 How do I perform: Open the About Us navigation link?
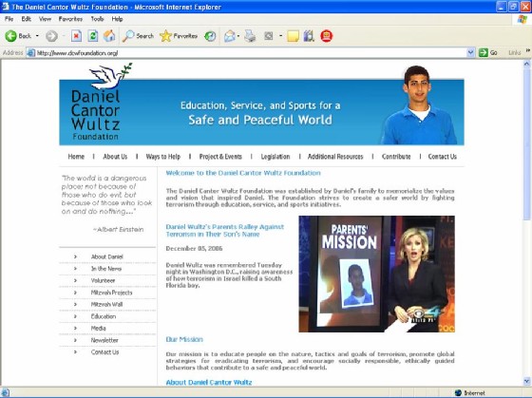[115, 157]
